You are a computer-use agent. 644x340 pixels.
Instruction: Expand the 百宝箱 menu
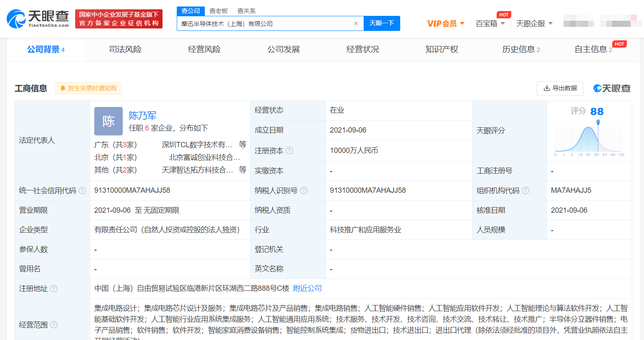tap(490, 24)
